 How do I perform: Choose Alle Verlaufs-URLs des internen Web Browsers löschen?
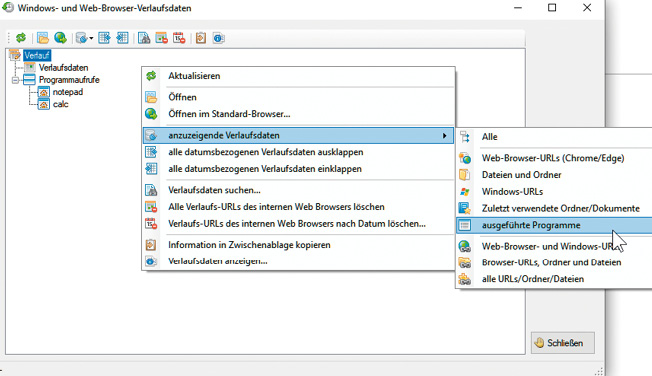pos(298,207)
